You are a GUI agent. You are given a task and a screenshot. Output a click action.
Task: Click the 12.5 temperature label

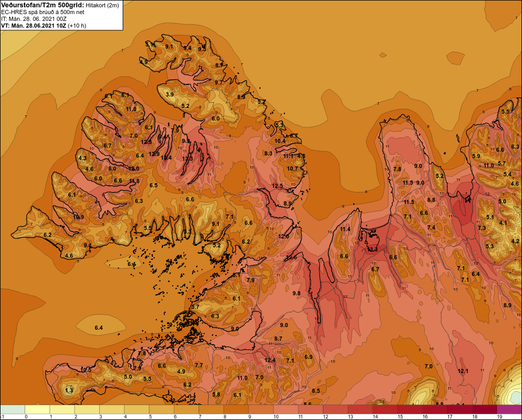(277, 186)
